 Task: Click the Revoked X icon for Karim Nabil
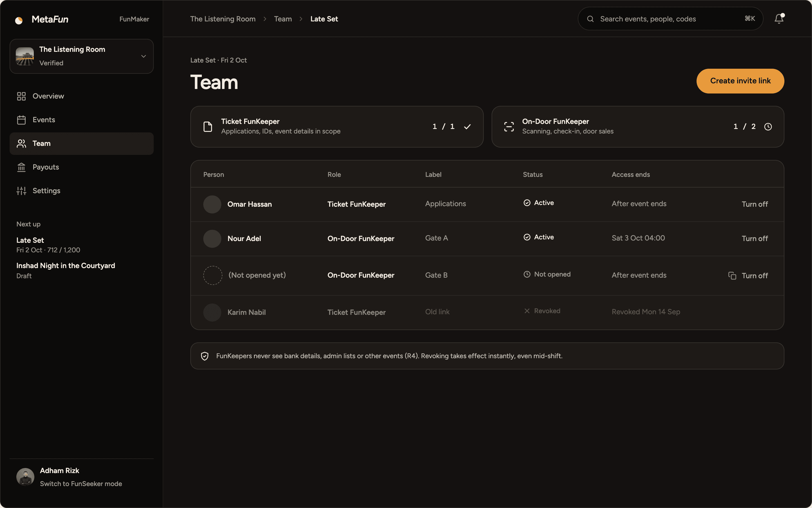click(527, 311)
